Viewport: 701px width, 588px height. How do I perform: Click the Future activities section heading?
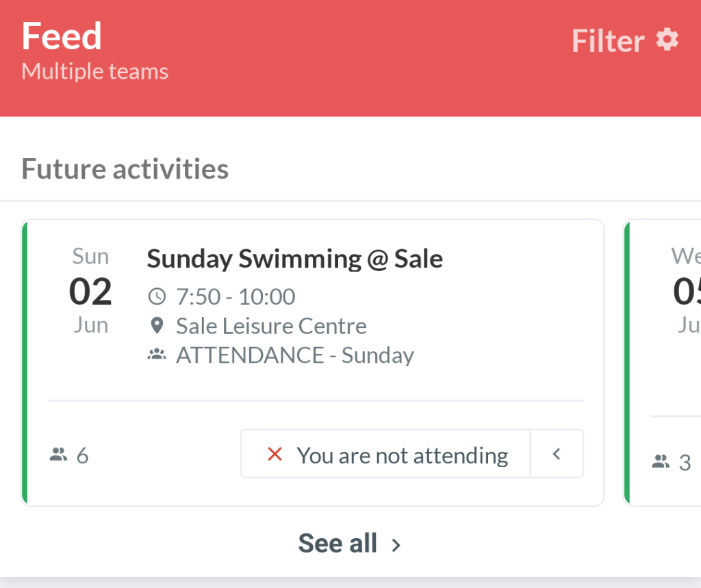point(125,168)
